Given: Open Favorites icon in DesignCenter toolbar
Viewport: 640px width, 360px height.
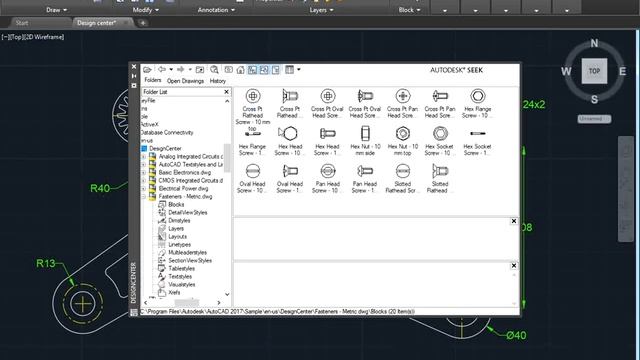Looking at the screenshot, I should (229, 70).
